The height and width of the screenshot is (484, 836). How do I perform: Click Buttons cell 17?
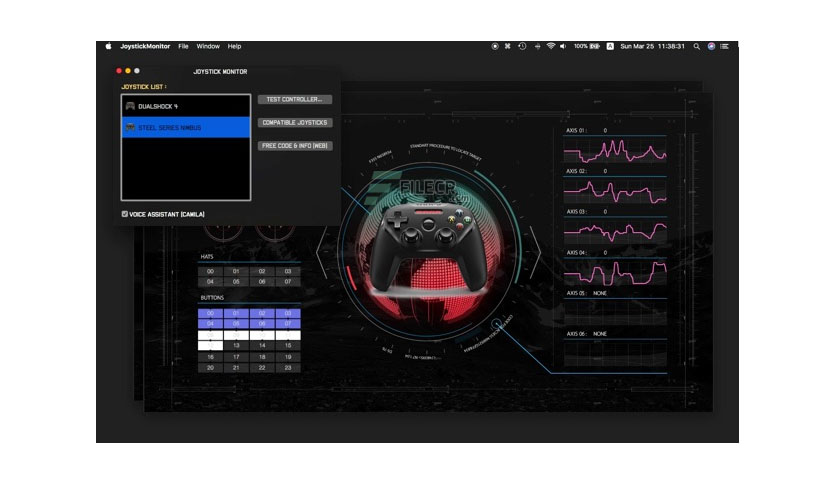coord(236,357)
